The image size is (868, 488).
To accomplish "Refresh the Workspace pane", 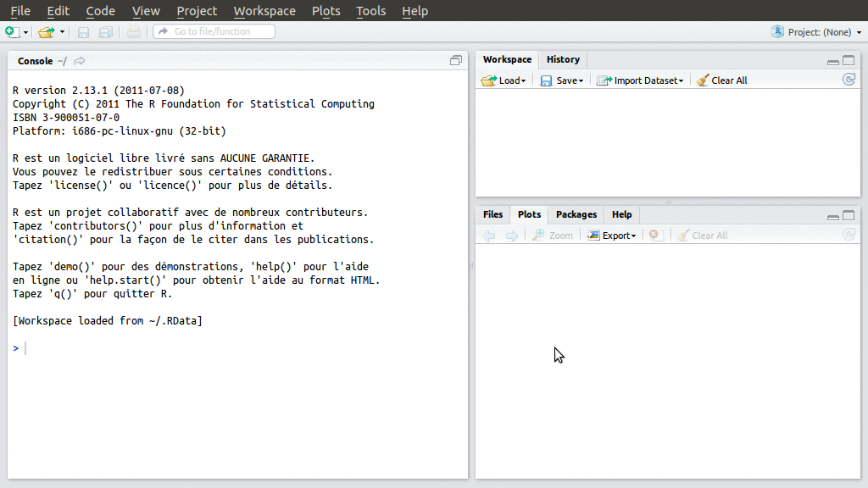I will tap(849, 80).
